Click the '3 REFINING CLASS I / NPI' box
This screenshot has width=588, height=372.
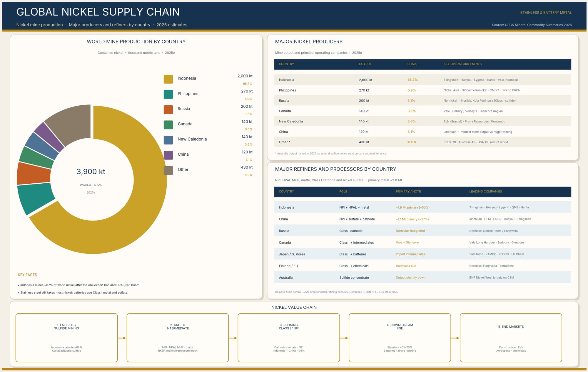pyautogui.click(x=289, y=338)
